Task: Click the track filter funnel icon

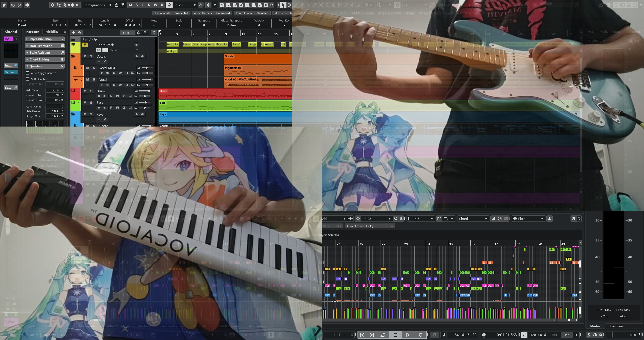Action: [x=145, y=33]
